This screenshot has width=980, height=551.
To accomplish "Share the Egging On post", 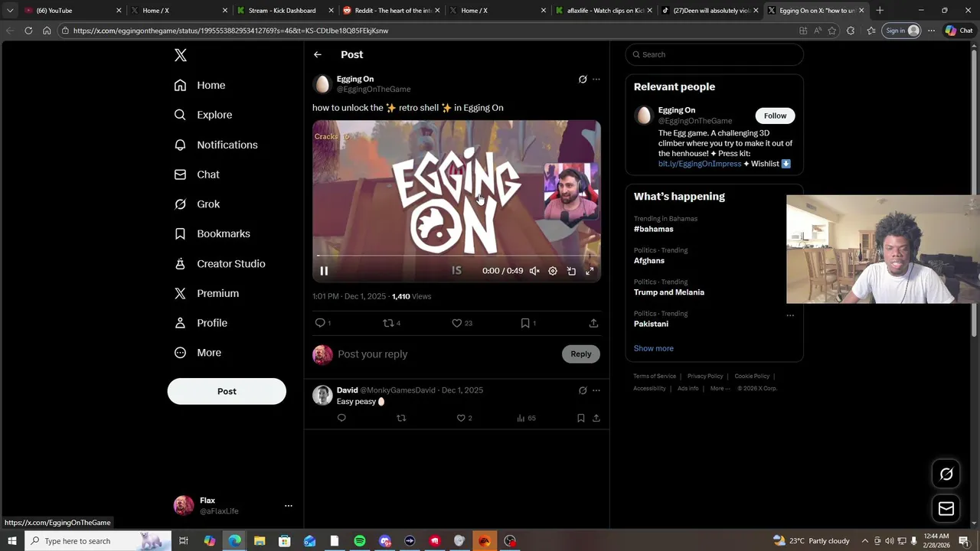I will tap(593, 323).
